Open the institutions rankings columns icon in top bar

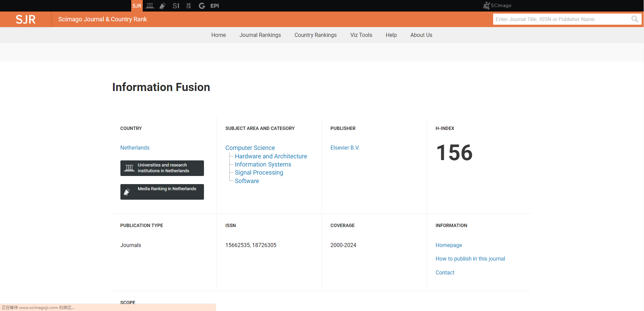point(150,6)
